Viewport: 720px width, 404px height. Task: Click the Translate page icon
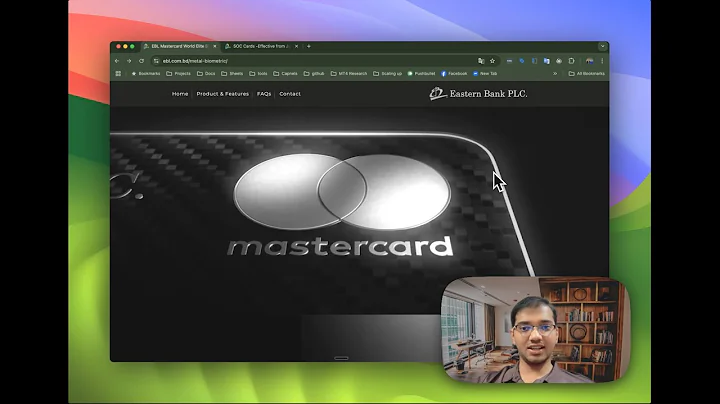(x=481, y=61)
